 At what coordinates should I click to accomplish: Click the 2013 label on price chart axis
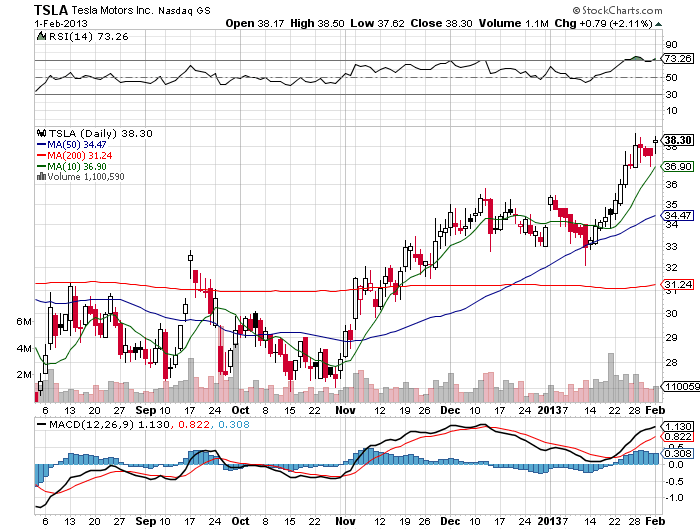pyautogui.click(x=549, y=410)
